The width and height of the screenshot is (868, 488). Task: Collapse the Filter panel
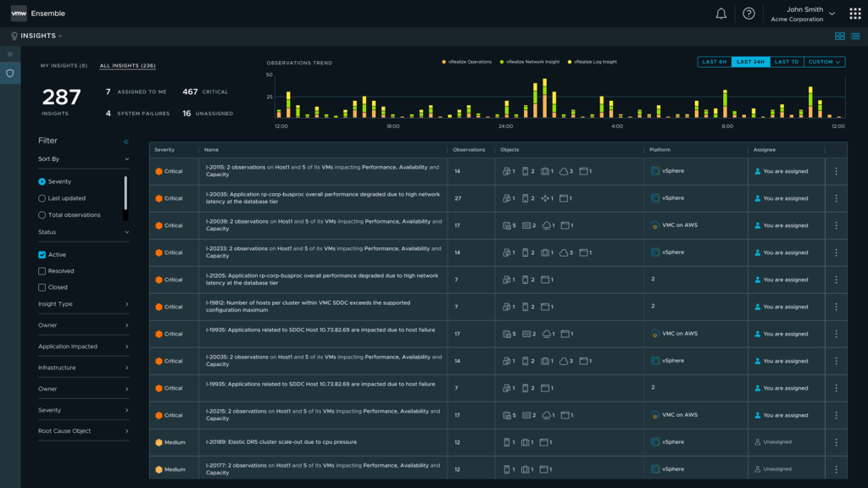[x=126, y=141]
